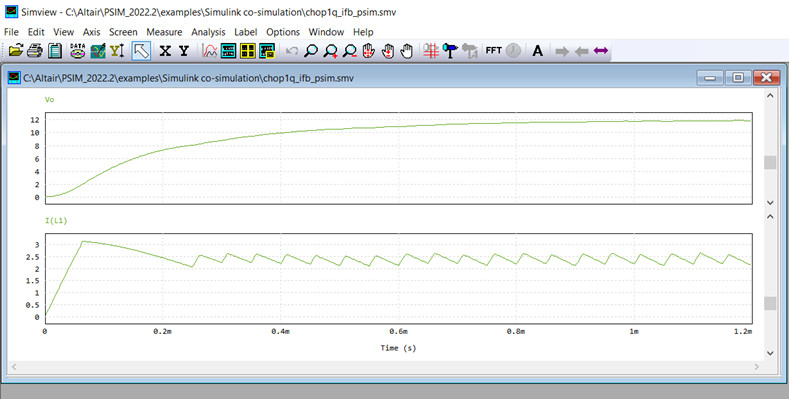Open the Window menu
Image resolution: width=789 pixels, height=399 pixels.
point(326,32)
